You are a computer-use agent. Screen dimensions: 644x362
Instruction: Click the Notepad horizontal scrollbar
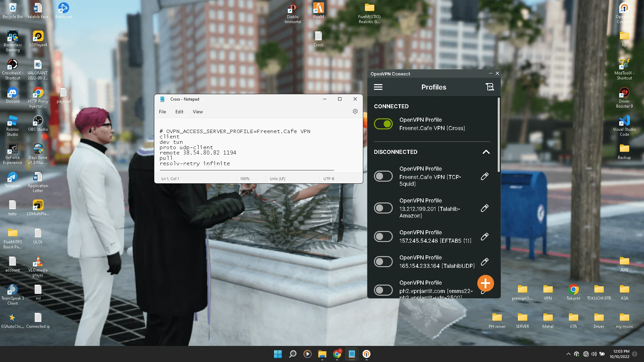point(247,170)
